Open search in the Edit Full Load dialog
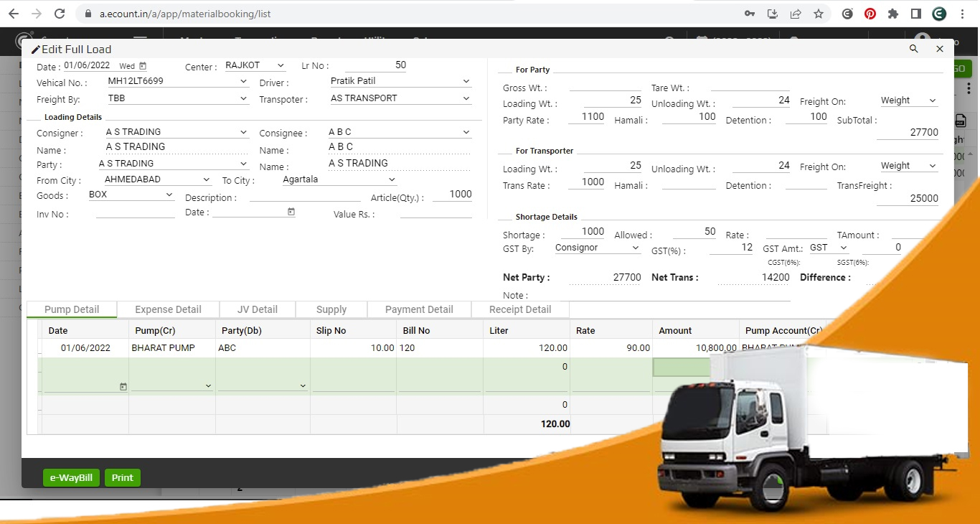 [x=913, y=49]
